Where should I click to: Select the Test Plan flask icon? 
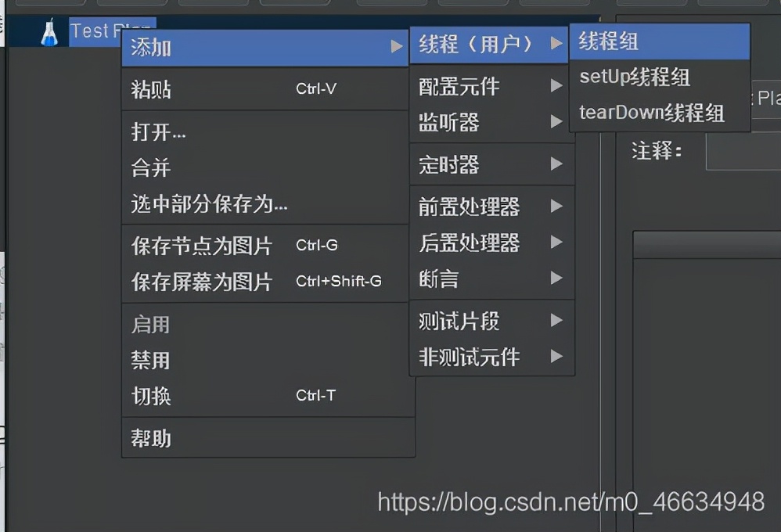(x=50, y=31)
